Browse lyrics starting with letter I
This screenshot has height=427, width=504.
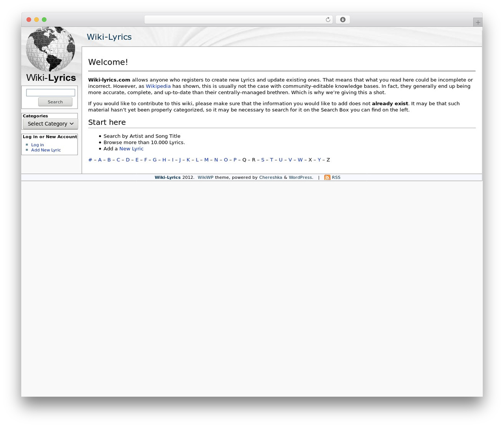click(x=172, y=160)
